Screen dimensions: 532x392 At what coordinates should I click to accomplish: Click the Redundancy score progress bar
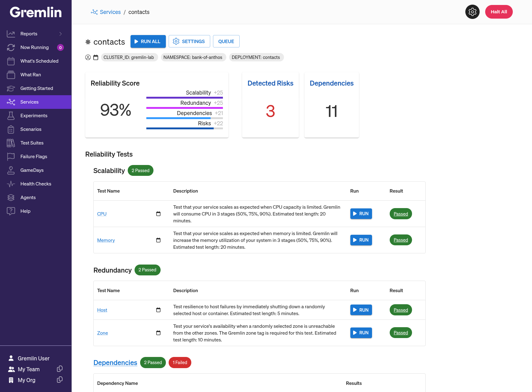click(184, 108)
